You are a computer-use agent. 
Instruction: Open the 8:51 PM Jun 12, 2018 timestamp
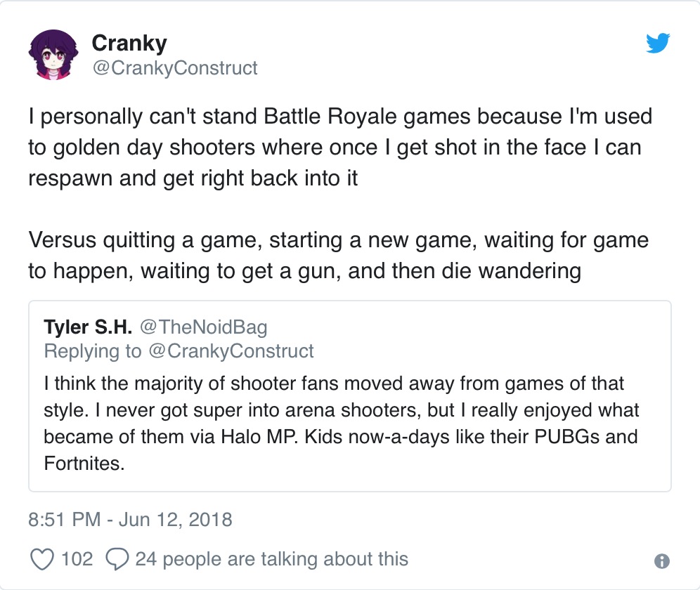(130, 520)
